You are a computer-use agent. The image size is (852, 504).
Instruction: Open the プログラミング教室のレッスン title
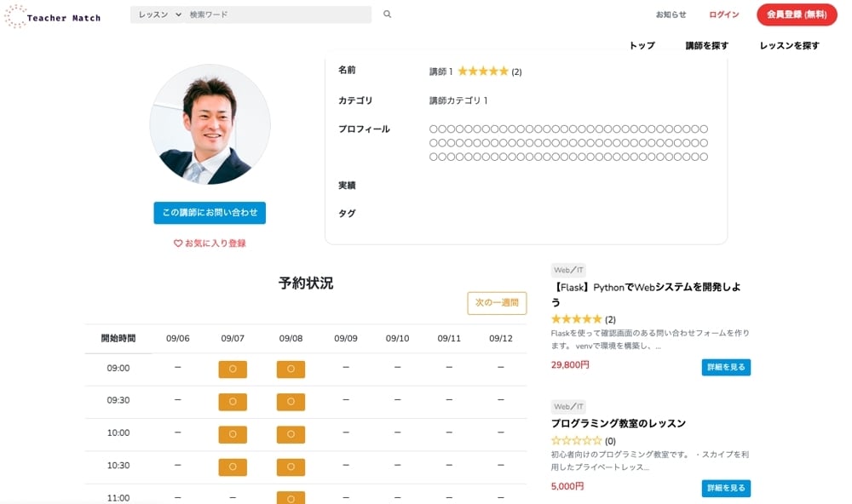click(x=619, y=423)
